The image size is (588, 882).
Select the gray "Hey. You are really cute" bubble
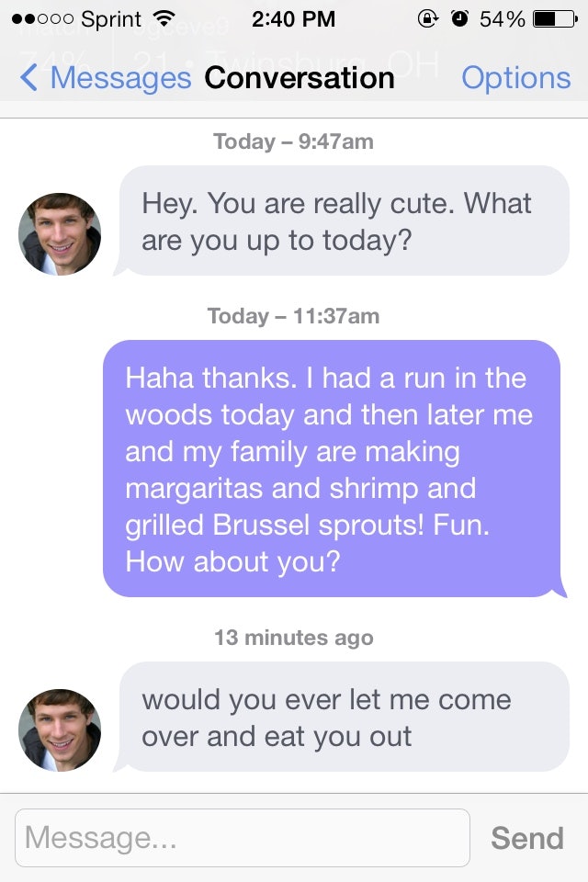[x=344, y=221]
